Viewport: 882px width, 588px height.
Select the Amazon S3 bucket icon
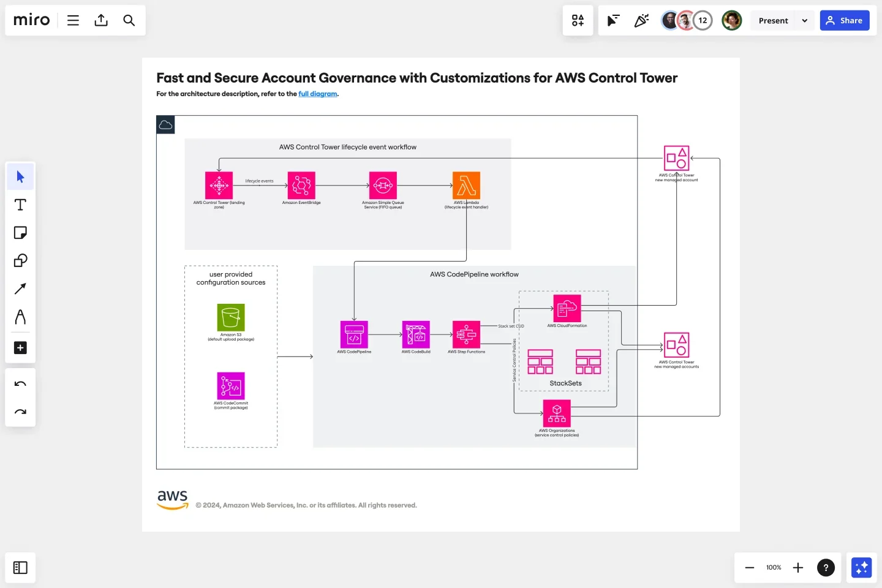point(231,317)
